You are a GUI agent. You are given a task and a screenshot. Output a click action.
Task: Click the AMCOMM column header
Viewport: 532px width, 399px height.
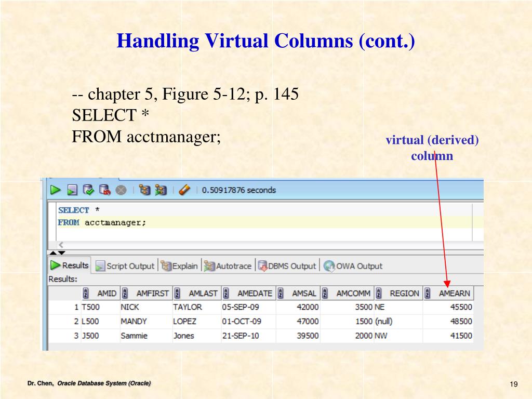(348, 293)
